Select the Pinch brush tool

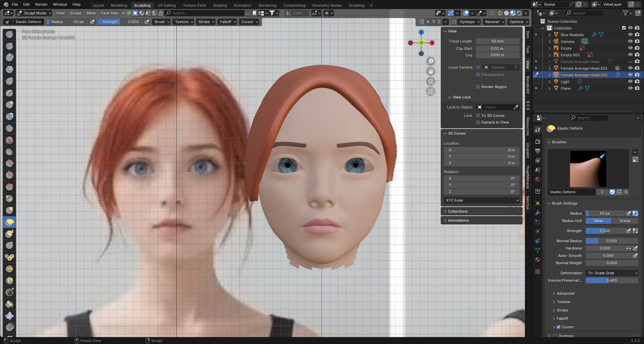[9, 198]
